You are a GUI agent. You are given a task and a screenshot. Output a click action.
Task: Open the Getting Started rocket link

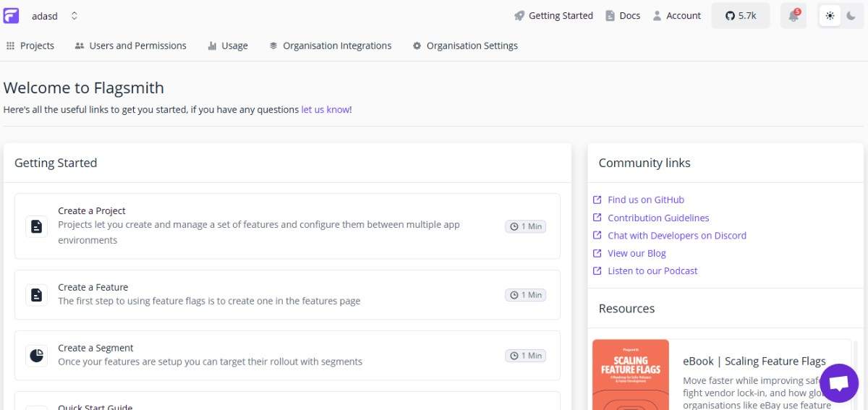pos(553,15)
